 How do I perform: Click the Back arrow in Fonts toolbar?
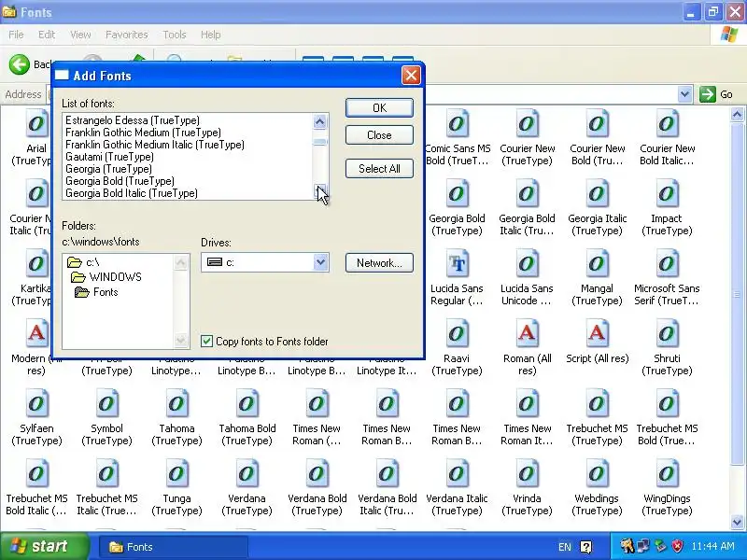point(20,64)
